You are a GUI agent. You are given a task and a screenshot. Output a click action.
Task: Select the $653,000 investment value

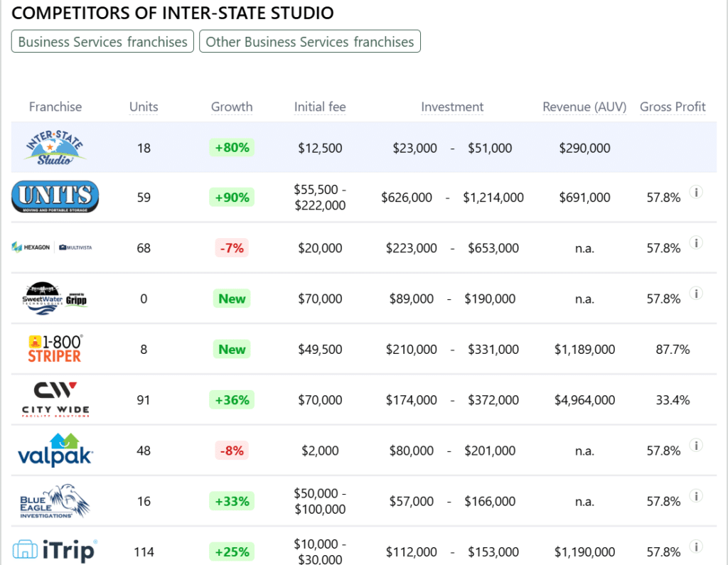coord(493,248)
